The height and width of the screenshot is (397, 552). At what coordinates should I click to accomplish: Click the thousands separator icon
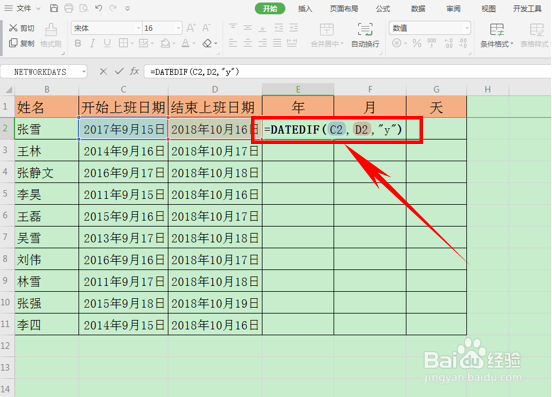[432, 43]
